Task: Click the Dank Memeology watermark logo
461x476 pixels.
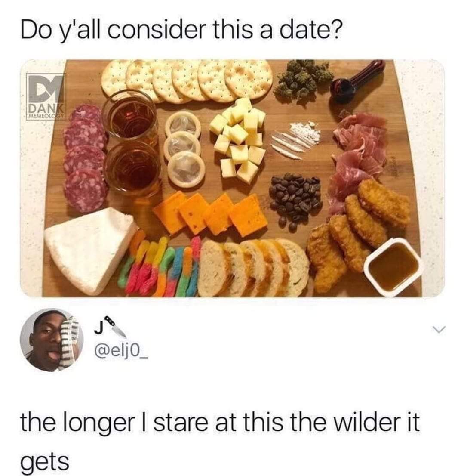Action: point(46,96)
